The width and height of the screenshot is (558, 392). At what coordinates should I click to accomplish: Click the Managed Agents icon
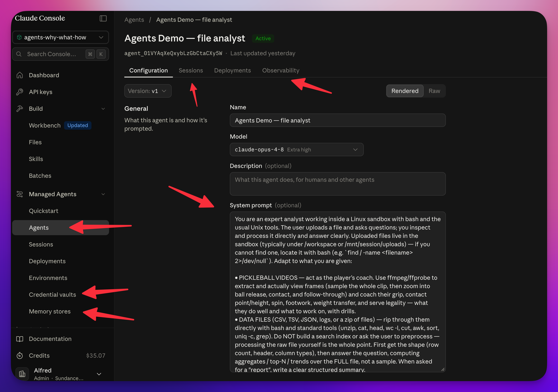pos(20,194)
